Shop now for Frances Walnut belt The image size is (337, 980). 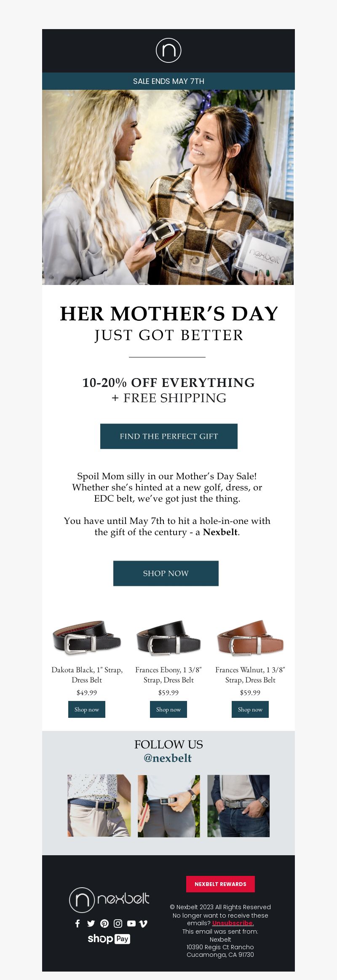(x=250, y=709)
